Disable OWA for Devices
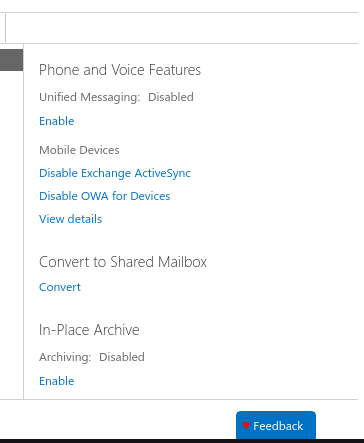Viewport: 364px width, 443px height. tap(105, 196)
